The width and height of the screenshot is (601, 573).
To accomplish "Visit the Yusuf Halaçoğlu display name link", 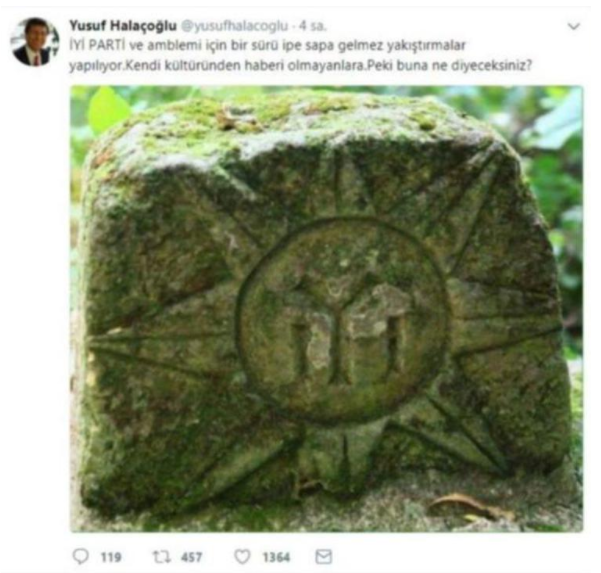I will coord(123,26).
